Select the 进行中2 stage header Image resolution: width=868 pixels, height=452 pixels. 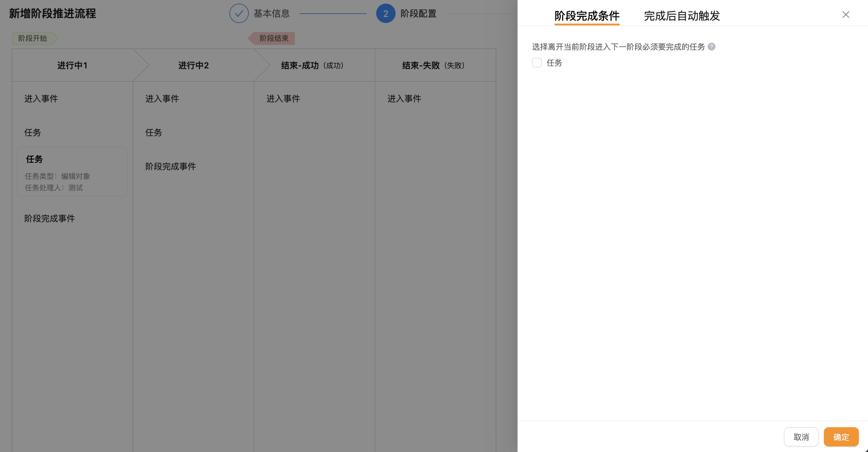[x=193, y=65]
